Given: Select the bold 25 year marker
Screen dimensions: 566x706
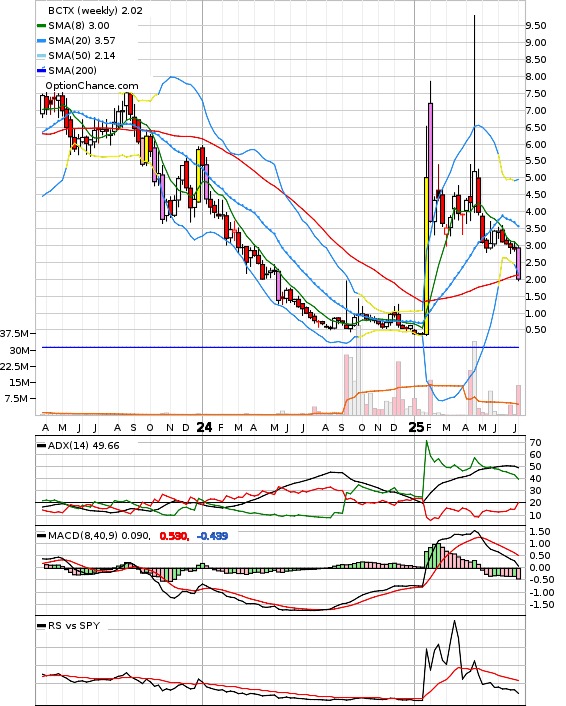Looking at the screenshot, I should [x=416, y=427].
